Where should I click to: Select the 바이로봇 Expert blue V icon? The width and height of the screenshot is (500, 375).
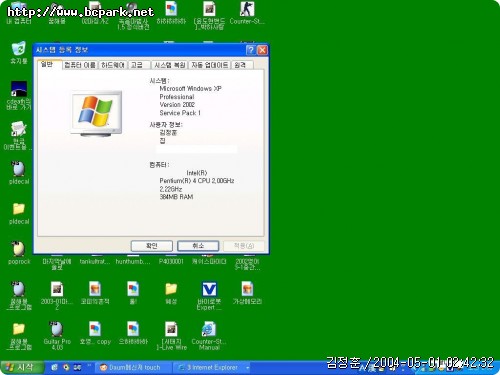[x=209, y=289]
